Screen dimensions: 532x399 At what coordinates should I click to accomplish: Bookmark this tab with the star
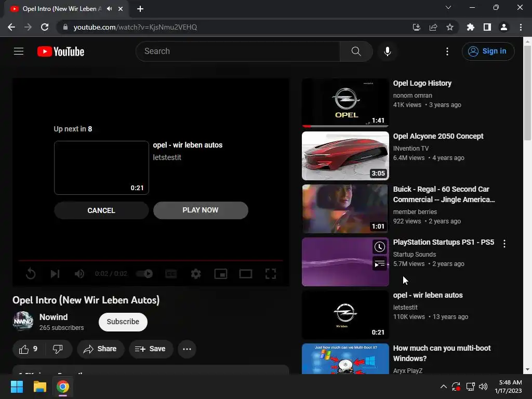450,27
